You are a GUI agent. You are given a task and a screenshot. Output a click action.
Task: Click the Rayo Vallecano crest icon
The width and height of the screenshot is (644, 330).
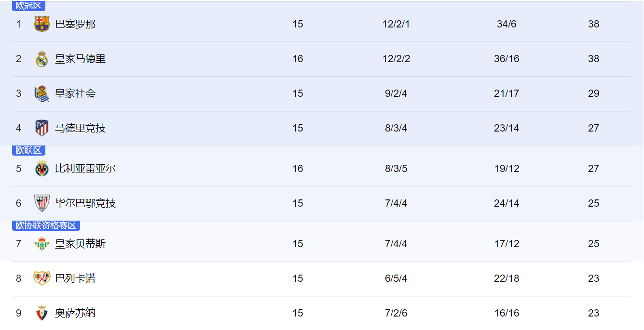point(42,278)
